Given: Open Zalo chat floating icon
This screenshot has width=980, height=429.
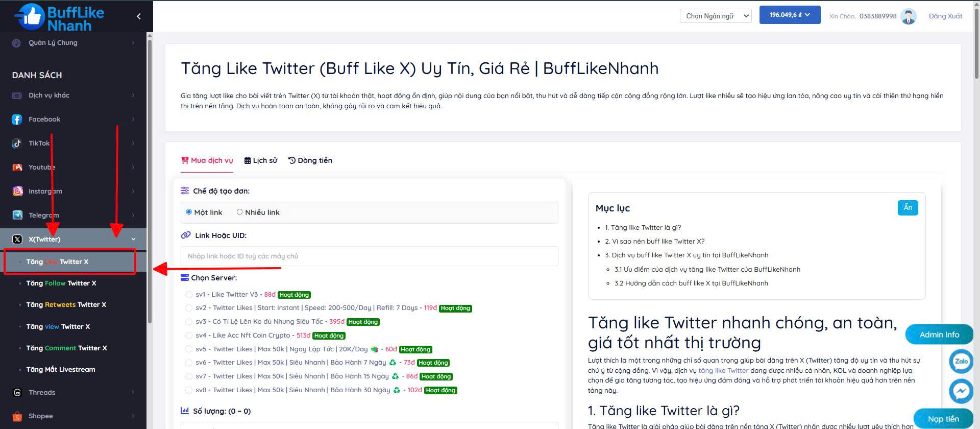Looking at the screenshot, I should (x=961, y=361).
